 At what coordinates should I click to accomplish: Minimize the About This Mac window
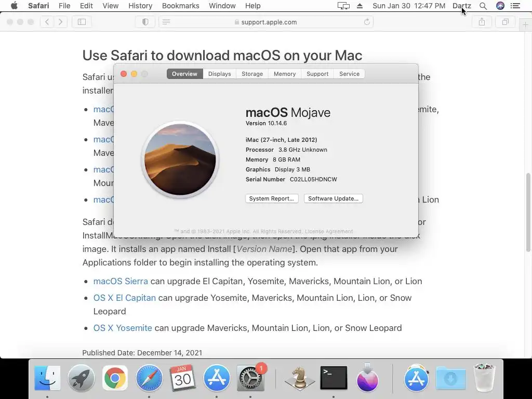click(134, 74)
